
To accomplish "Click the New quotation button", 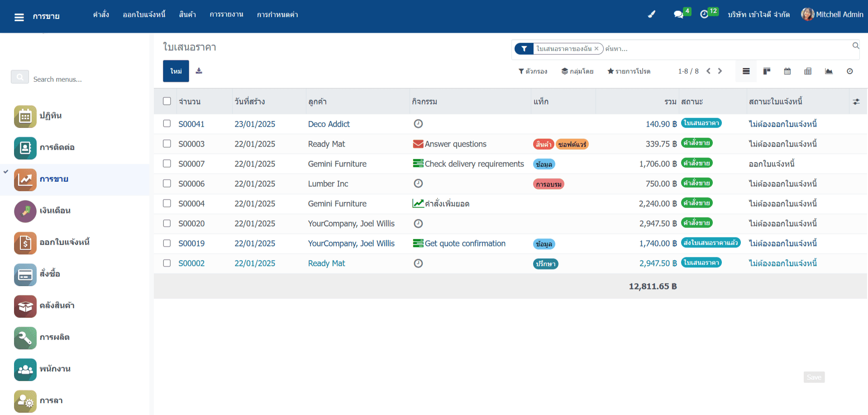I will click(x=176, y=71).
